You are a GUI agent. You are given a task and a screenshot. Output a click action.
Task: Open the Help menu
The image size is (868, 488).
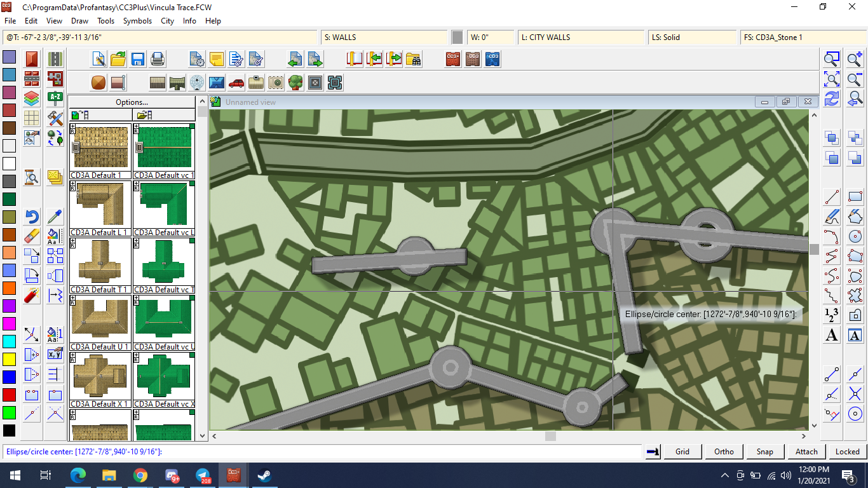coord(213,21)
